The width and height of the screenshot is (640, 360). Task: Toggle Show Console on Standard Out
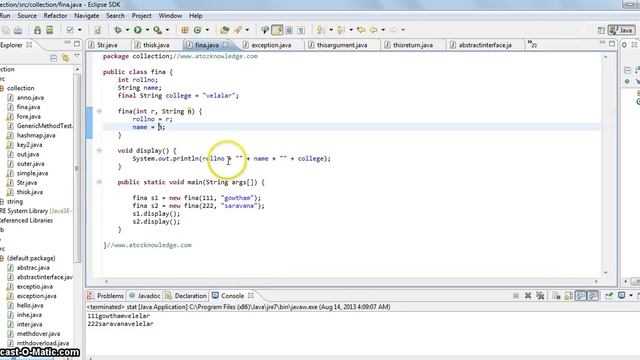pos(580,296)
